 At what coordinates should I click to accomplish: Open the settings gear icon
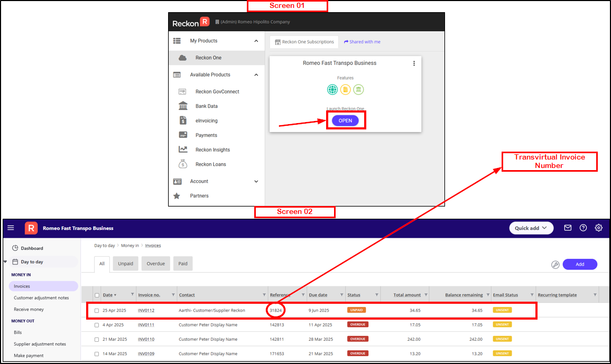coord(598,228)
